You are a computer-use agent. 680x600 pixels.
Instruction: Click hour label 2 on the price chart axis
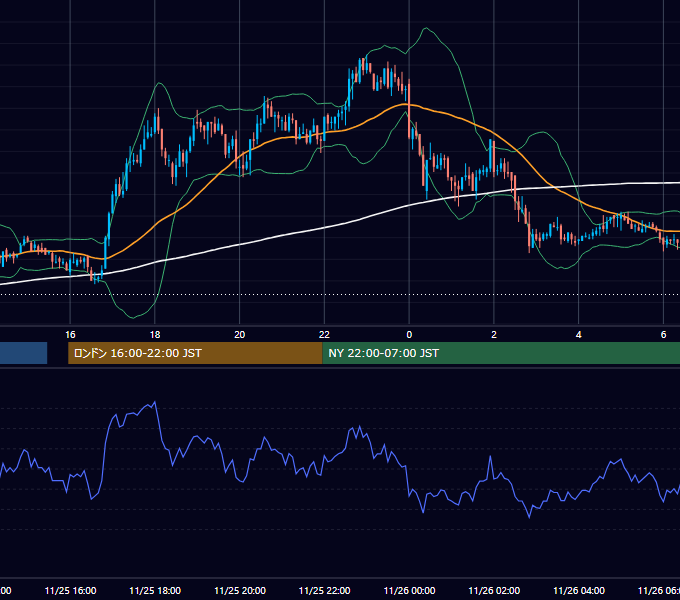494,335
